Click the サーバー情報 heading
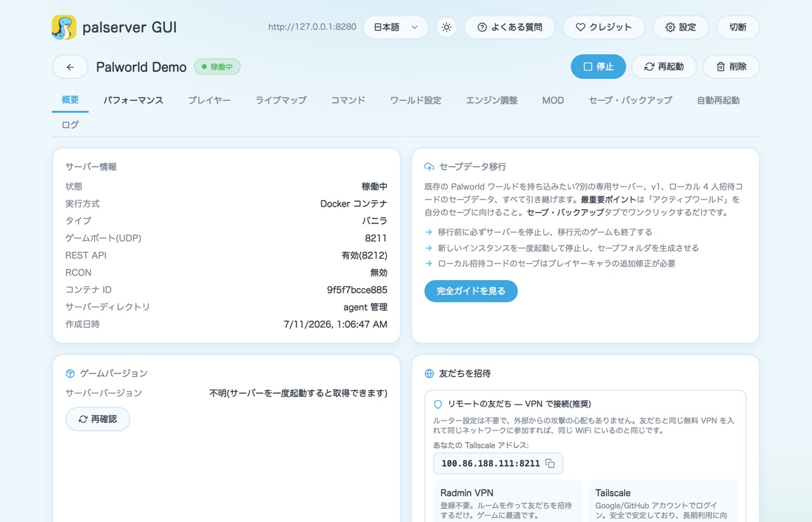812x522 pixels. click(91, 167)
